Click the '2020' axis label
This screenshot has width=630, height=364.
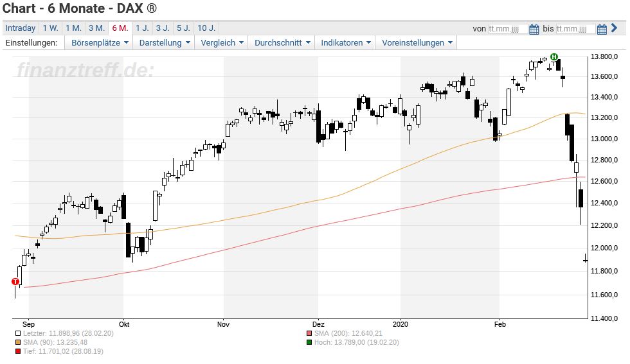400,324
